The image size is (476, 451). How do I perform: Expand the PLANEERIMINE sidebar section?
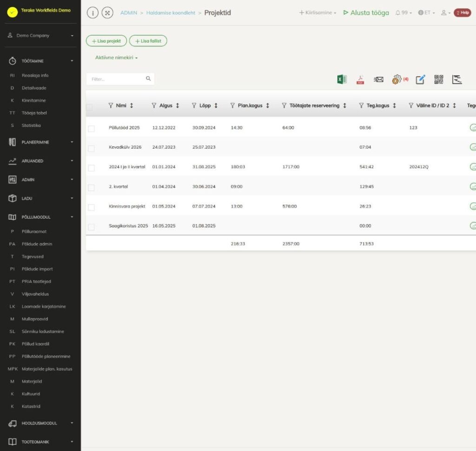[41, 142]
